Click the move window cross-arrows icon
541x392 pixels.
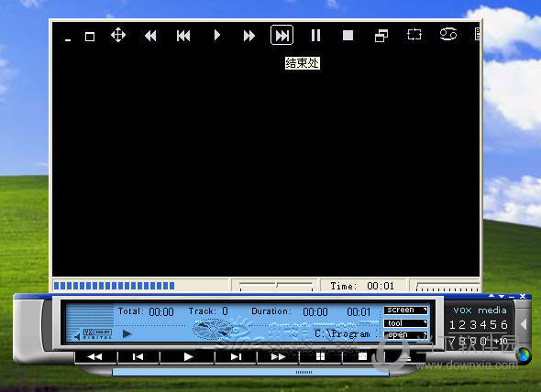point(118,35)
